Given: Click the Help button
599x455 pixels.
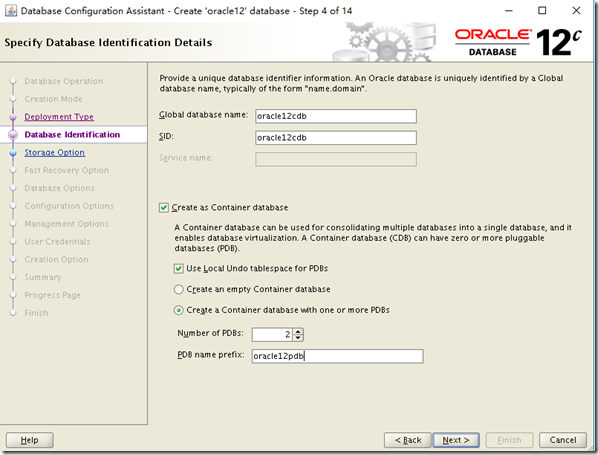Looking at the screenshot, I should (x=29, y=440).
